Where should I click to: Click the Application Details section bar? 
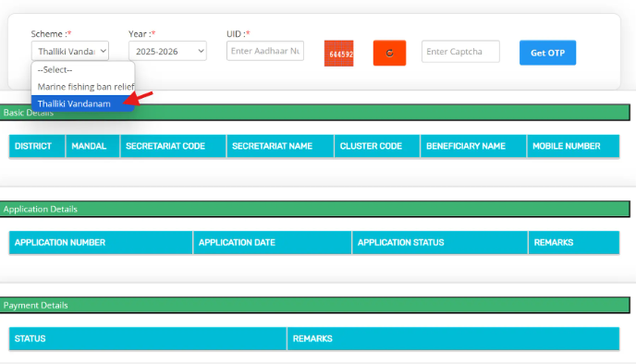pyautogui.click(x=314, y=209)
